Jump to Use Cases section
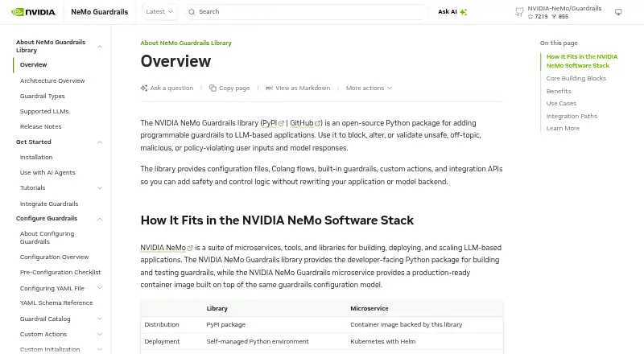This screenshot has height=354, width=644. (x=561, y=104)
